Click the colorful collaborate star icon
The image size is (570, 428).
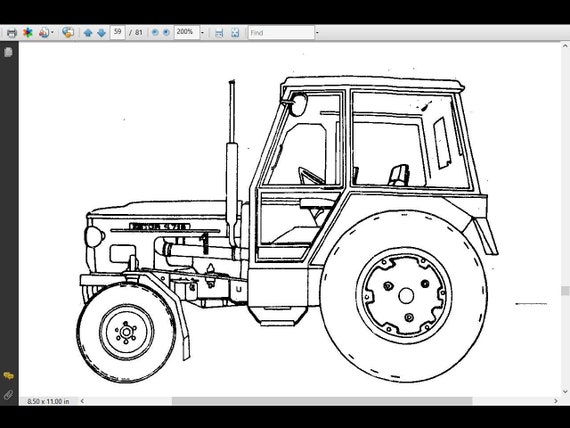tap(28, 33)
